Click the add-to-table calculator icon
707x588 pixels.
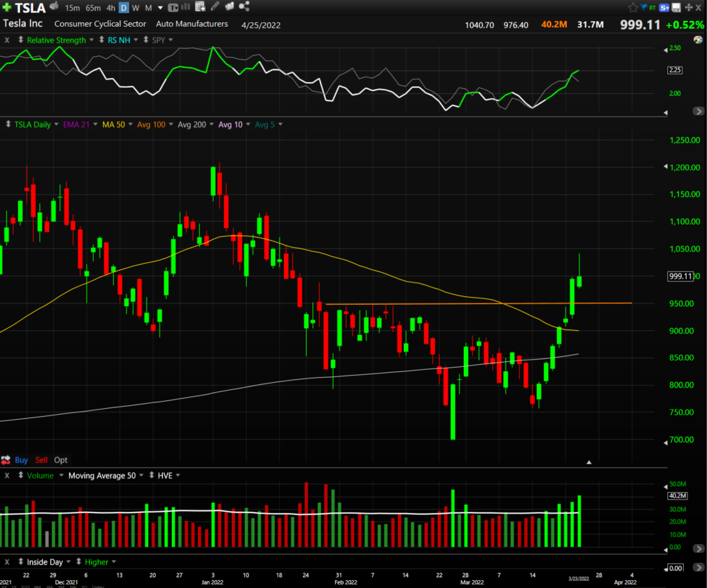pyautogui.click(x=200, y=7)
